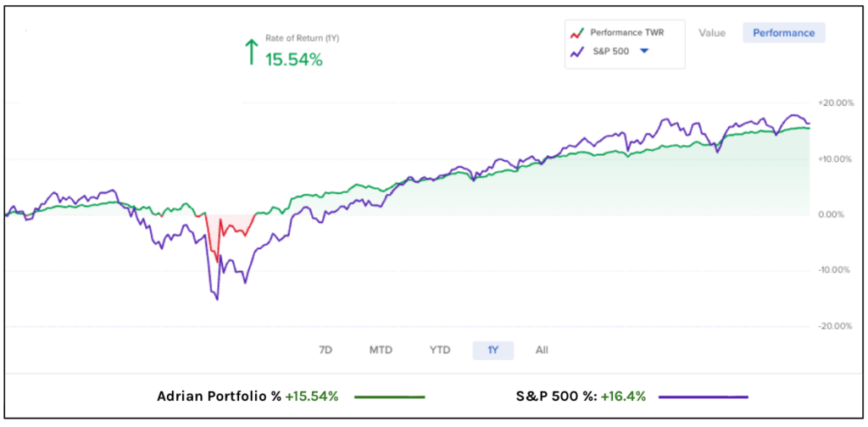Show the All time range
The width and height of the screenshot is (868, 427).
542,350
